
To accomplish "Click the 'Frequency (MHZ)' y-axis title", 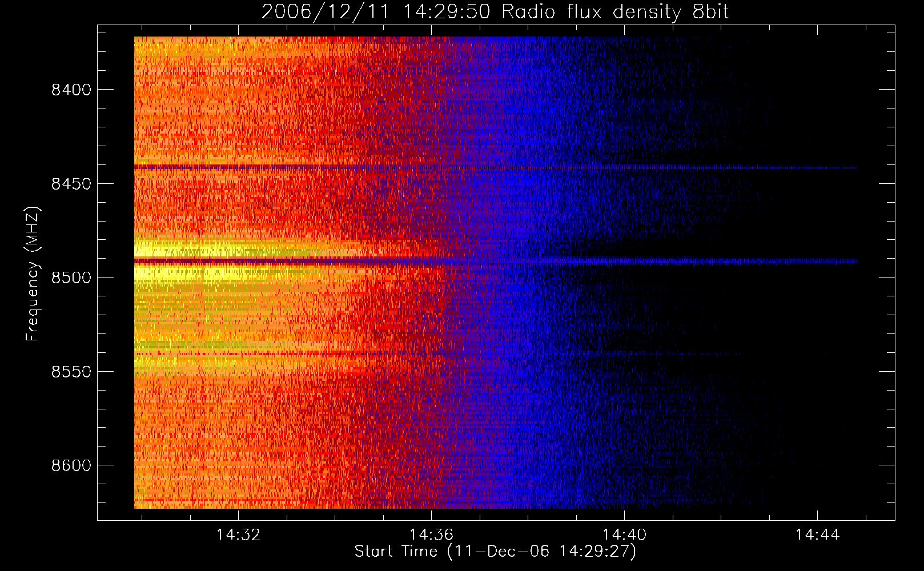I will (x=33, y=274).
